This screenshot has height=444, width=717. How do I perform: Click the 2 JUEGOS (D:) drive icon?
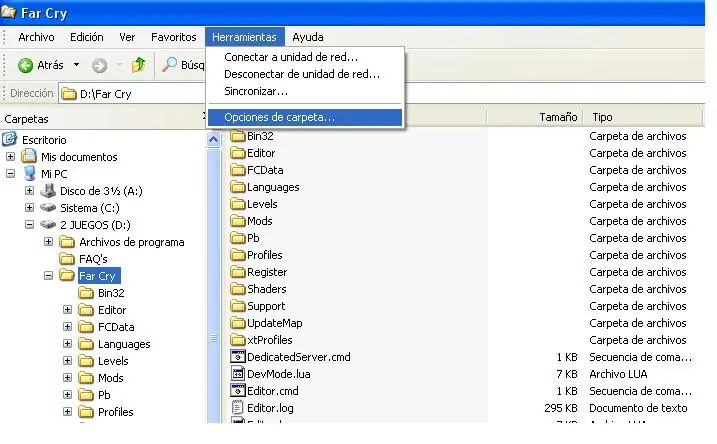coord(48,225)
